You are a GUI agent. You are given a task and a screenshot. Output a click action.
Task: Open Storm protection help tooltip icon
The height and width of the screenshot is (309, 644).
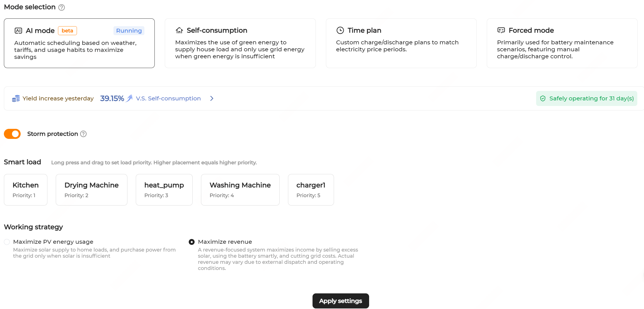pyautogui.click(x=83, y=134)
